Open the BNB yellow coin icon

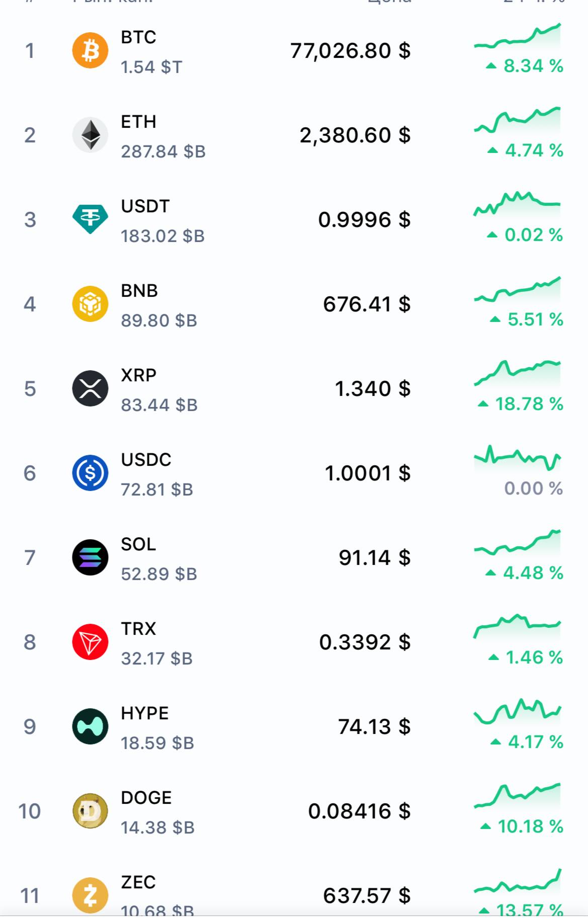tap(90, 304)
